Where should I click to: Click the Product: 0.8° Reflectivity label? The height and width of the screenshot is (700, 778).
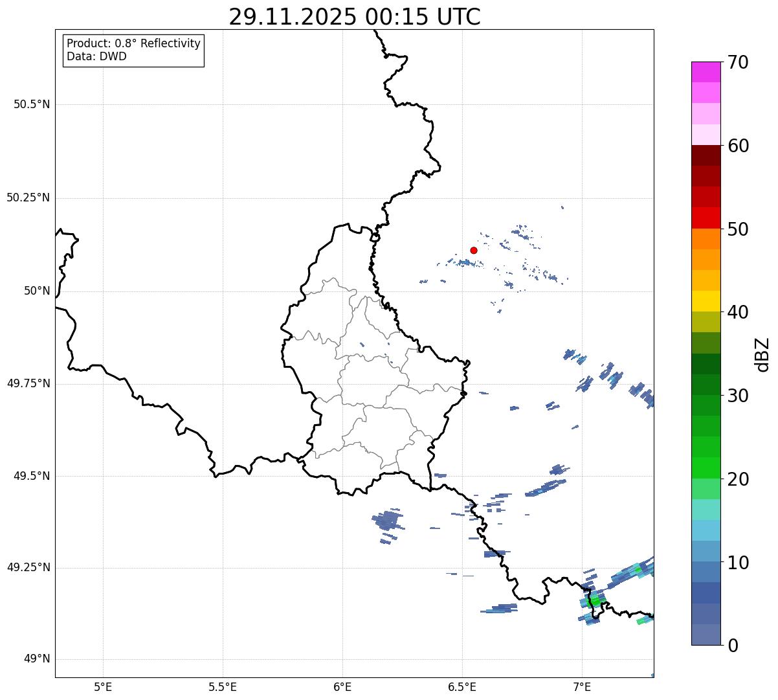coord(134,43)
